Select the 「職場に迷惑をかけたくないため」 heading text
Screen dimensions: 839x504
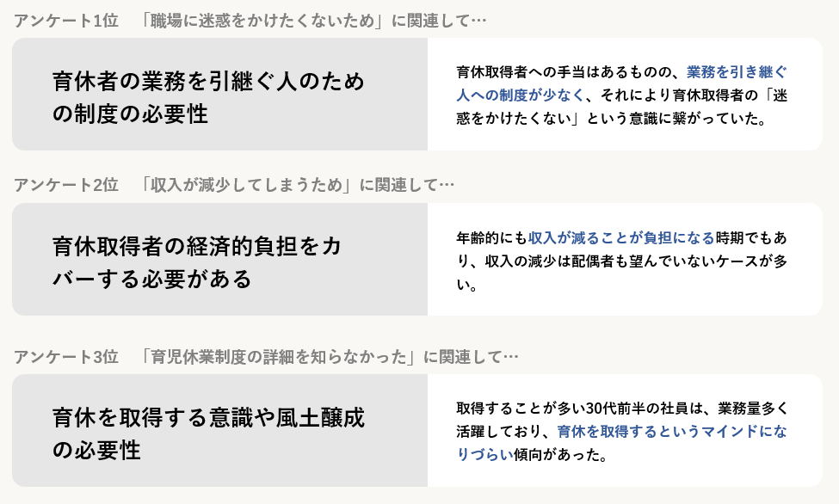pyautogui.click(x=264, y=20)
